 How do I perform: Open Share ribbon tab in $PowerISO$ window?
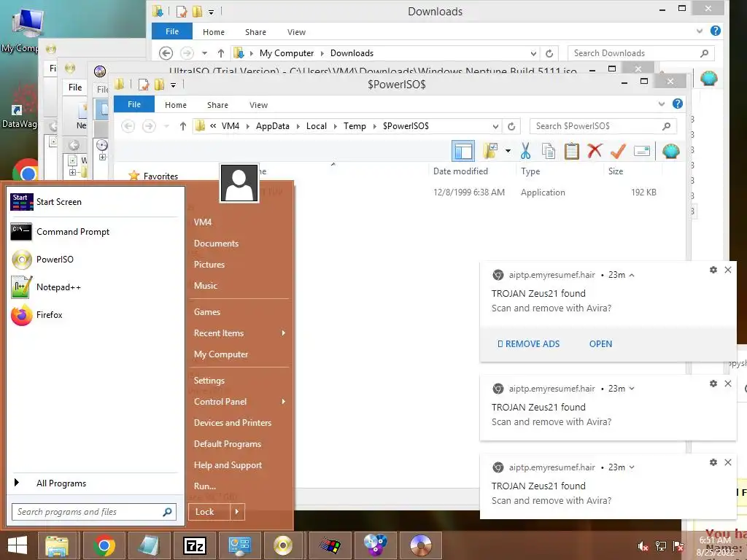point(217,105)
